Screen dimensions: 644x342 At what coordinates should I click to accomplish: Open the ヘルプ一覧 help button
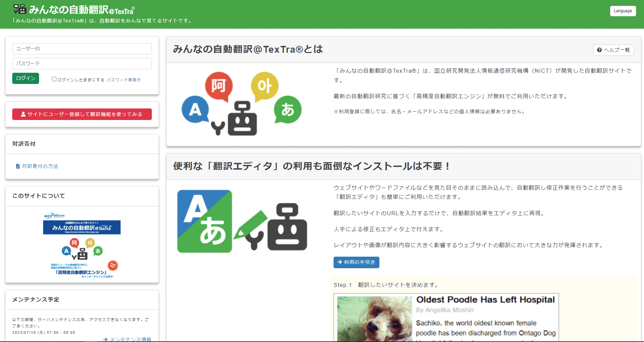click(613, 50)
